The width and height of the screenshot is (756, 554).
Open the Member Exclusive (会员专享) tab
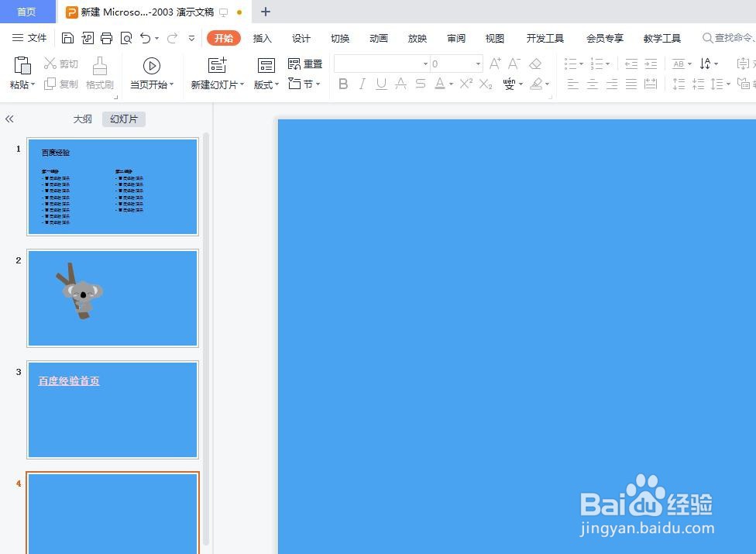(605, 38)
